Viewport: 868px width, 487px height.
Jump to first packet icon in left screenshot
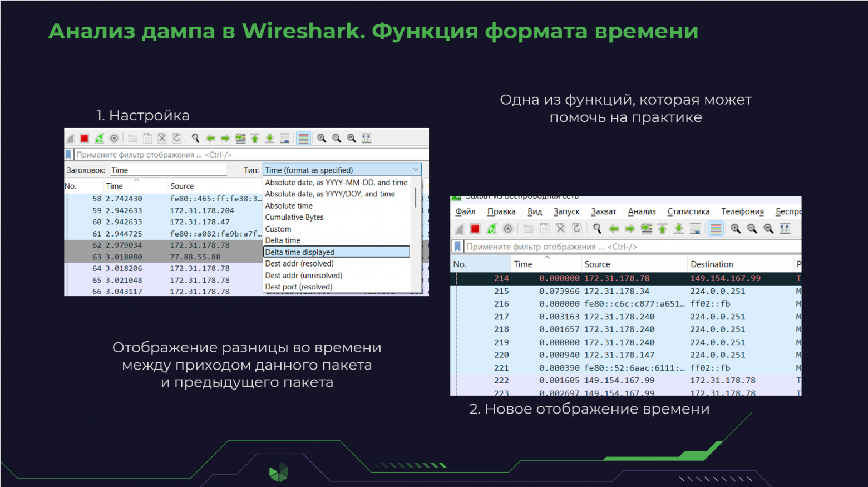(255, 139)
